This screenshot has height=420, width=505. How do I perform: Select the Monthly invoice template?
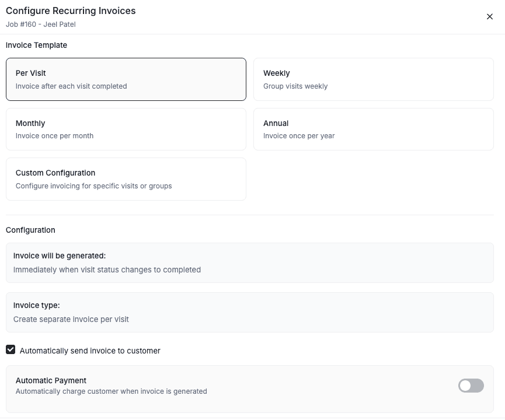[x=126, y=129]
